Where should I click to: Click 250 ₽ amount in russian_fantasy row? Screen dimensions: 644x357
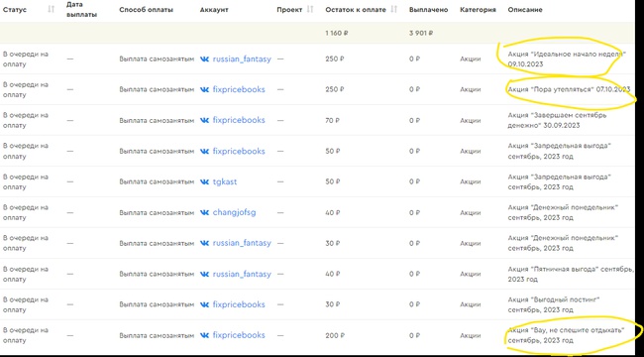[x=334, y=59]
